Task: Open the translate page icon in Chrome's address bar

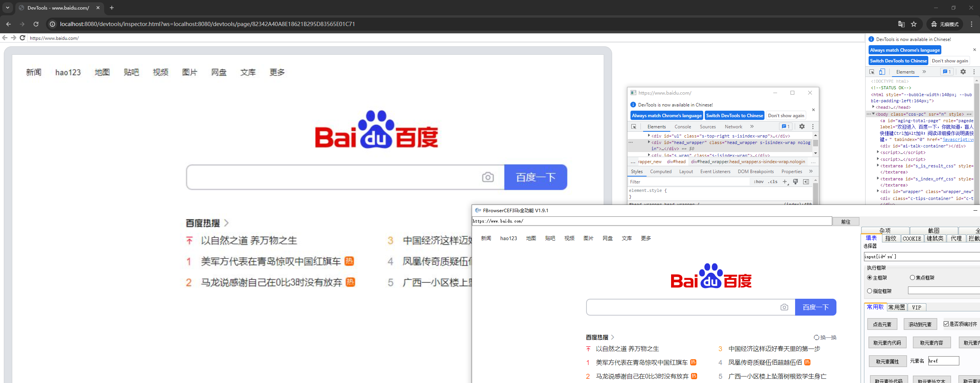Action: click(901, 24)
